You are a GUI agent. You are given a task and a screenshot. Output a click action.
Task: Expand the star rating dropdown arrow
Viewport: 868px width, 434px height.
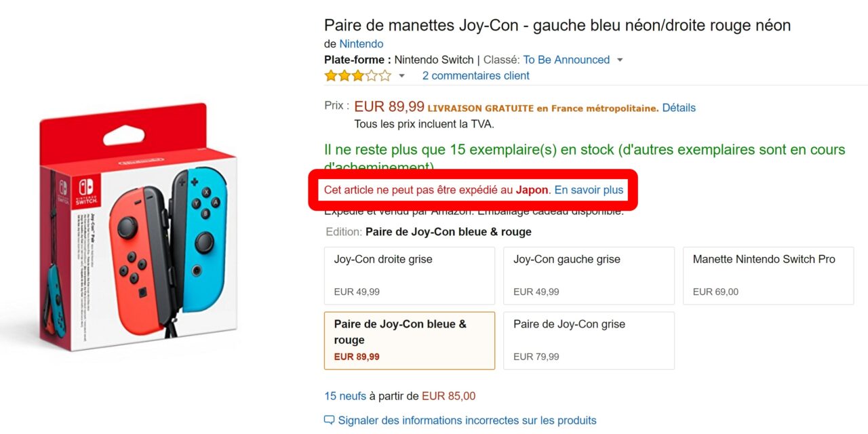pos(401,76)
